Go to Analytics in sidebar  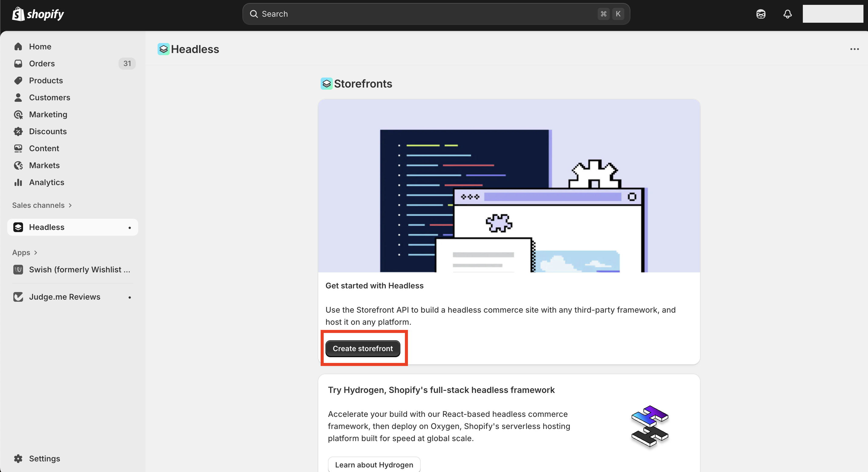tap(46, 182)
